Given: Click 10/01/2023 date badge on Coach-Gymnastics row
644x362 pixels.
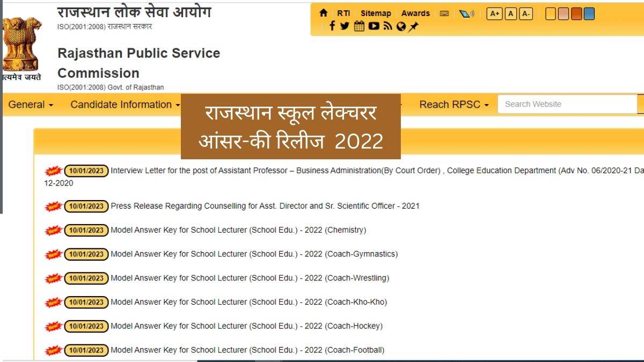Looking at the screenshot, I should [86, 254].
